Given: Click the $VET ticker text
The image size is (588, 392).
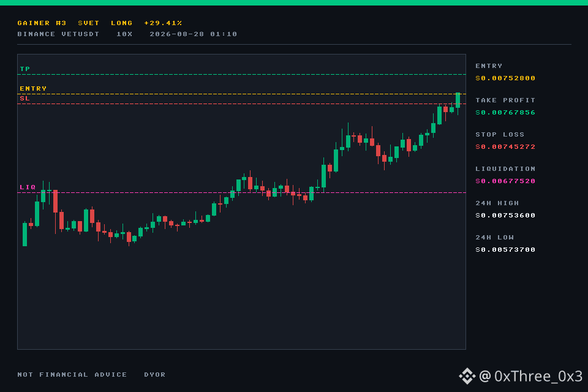Looking at the screenshot, I should [x=88, y=23].
